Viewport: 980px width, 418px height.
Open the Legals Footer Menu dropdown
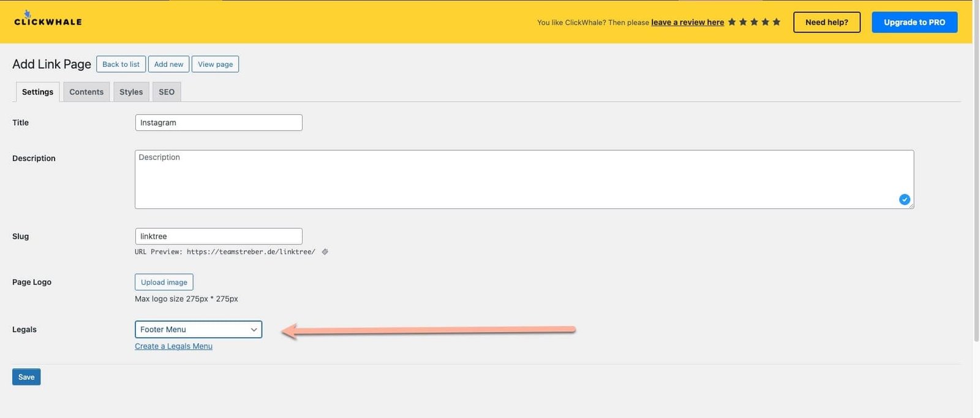tap(198, 330)
